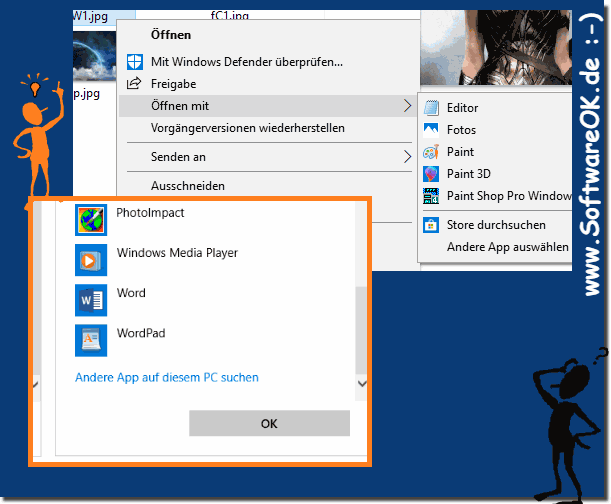Click the Freigabe share icon
Image resolution: width=611 pixels, height=504 pixels.
tap(134, 83)
